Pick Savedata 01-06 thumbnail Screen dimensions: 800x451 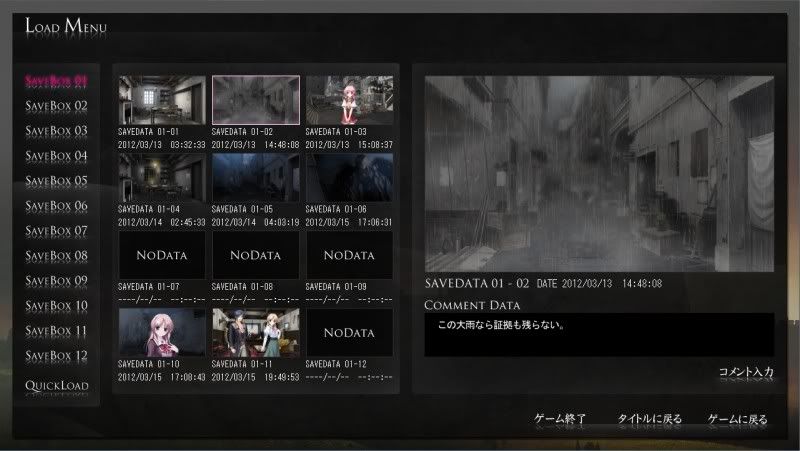pyautogui.click(x=349, y=178)
